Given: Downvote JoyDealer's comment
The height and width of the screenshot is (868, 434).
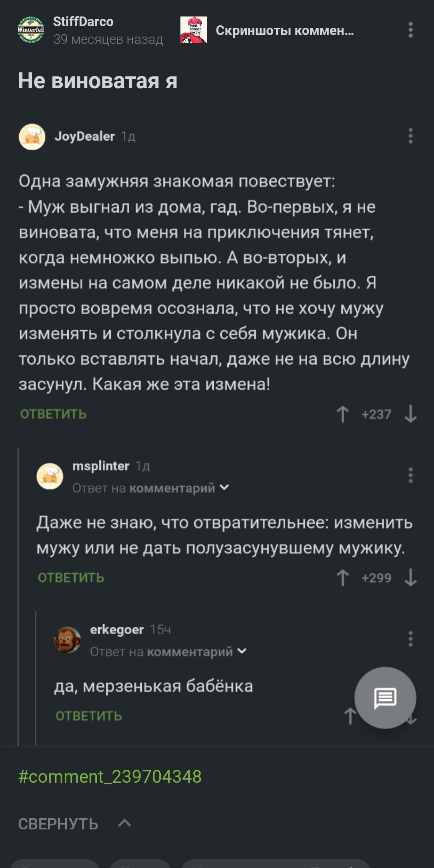Looking at the screenshot, I should 410,414.
